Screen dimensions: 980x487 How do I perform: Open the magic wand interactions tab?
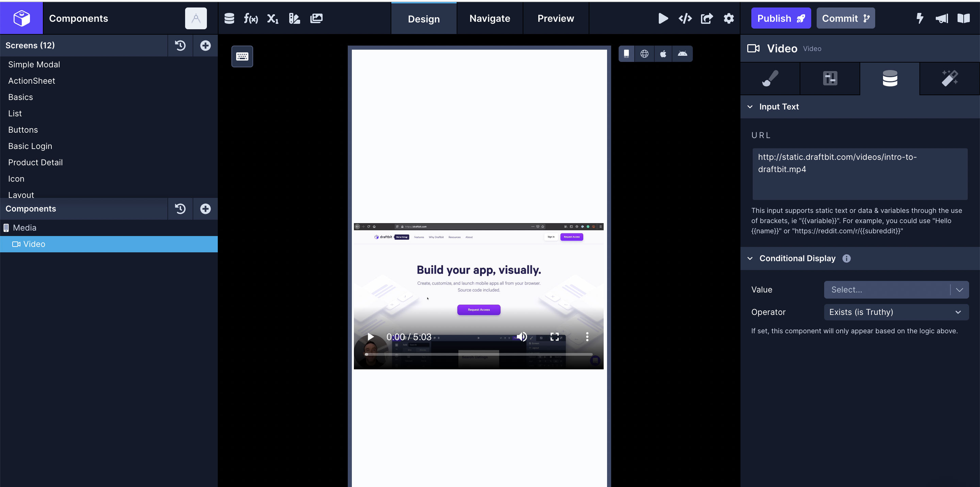tap(950, 79)
